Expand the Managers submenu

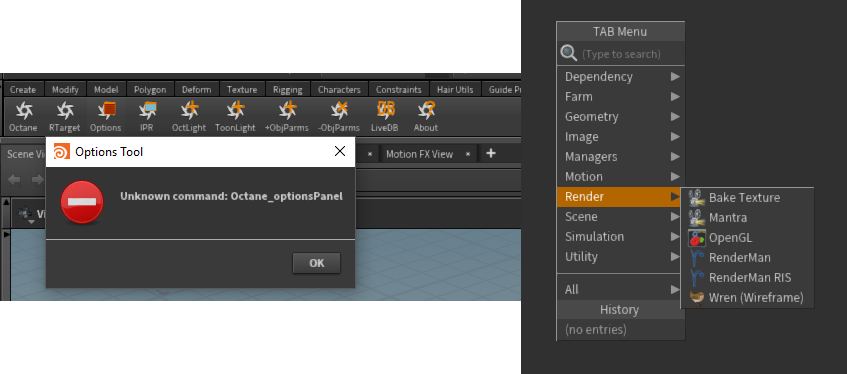[x=621, y=157]
